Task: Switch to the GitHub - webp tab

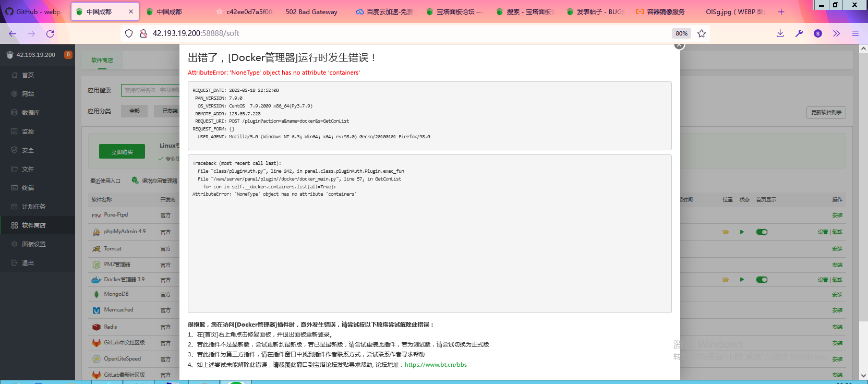Action: click(33, 11)
